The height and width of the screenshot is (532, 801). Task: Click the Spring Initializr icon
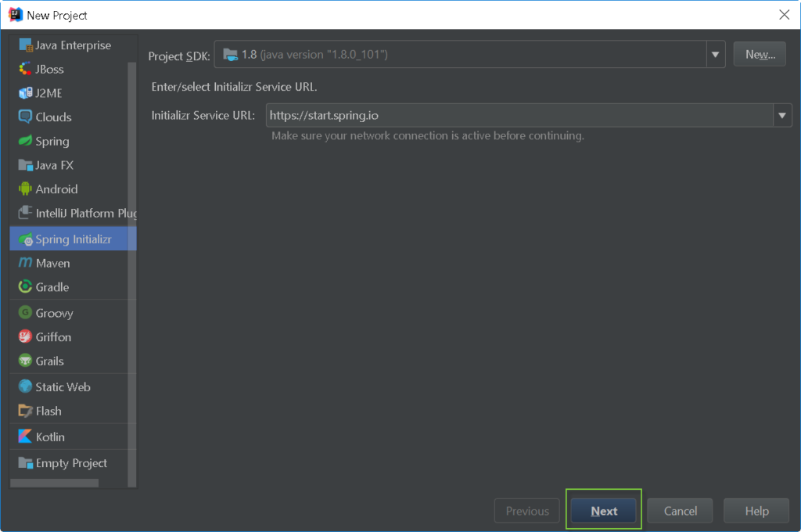point(26,239)
